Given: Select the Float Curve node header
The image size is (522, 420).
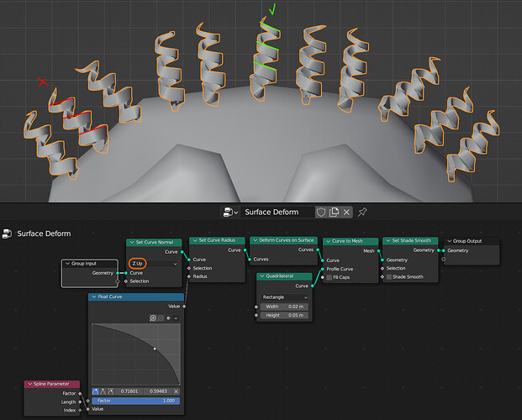Looking at the screenshot, I should point(136,297).
